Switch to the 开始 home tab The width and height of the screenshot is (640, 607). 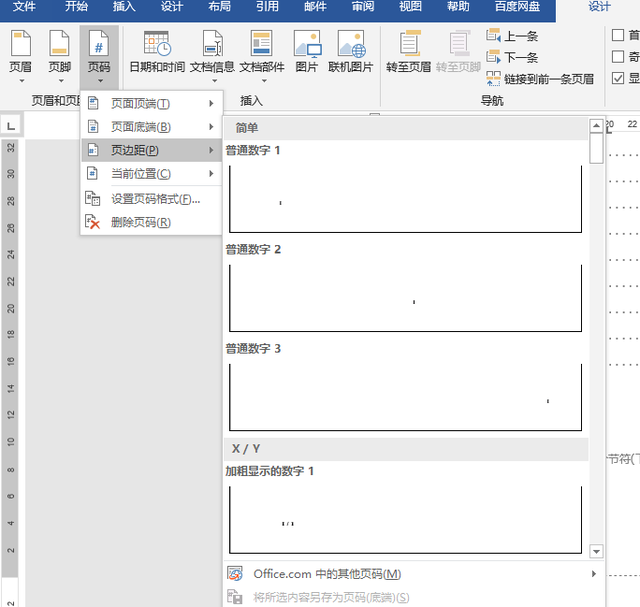point(76,7)
